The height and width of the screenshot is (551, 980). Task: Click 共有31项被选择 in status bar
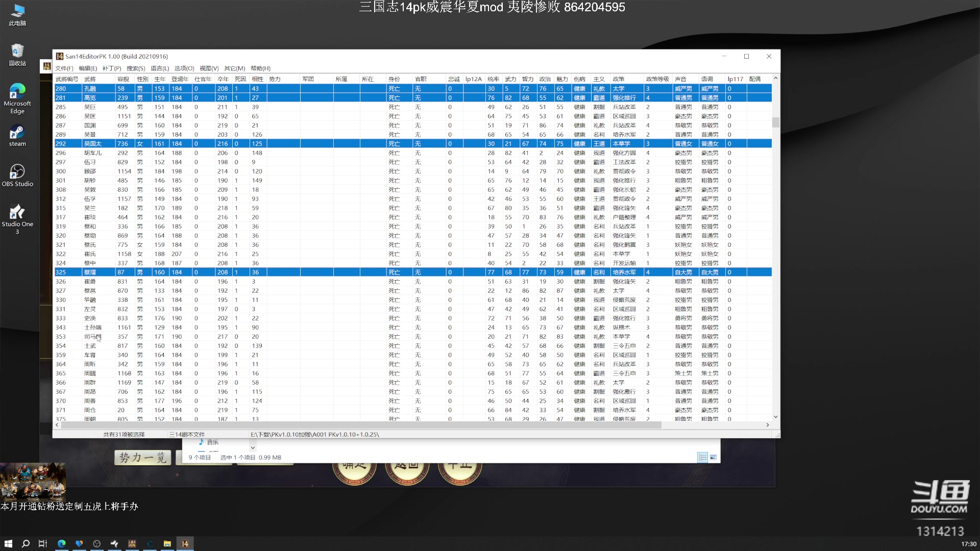point(124,435)
